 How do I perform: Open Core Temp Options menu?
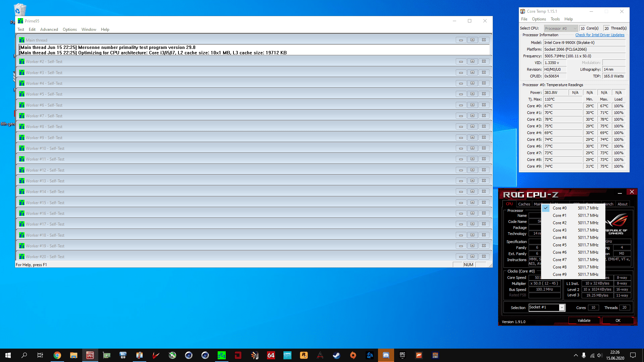coord(539,19)
